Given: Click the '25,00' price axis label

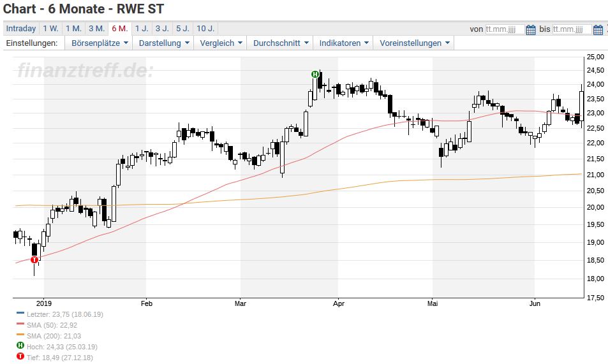Looking at the screenshot, I should 595,57.
